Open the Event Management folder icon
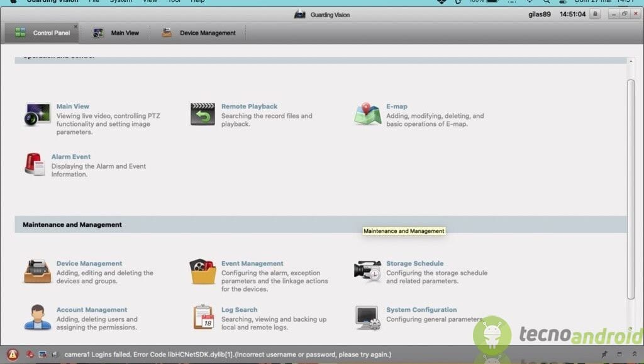 [203, 271]
